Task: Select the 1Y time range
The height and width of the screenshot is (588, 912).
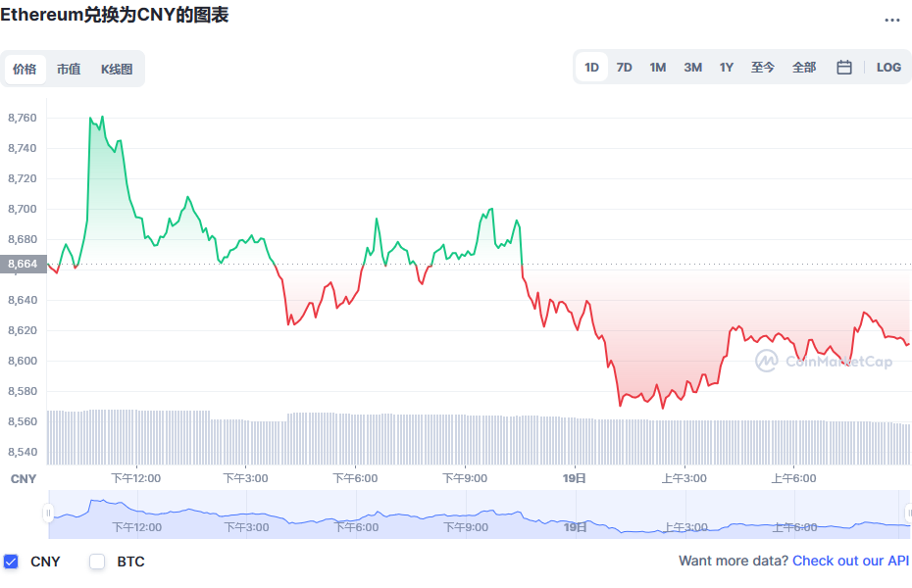Action: point(727,68)
